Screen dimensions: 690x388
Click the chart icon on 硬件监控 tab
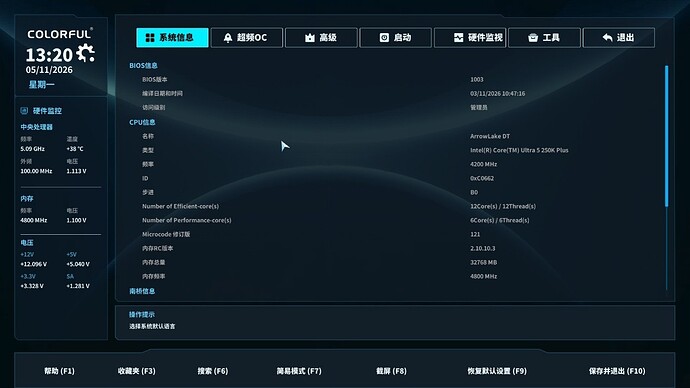[x=459, y=38]
